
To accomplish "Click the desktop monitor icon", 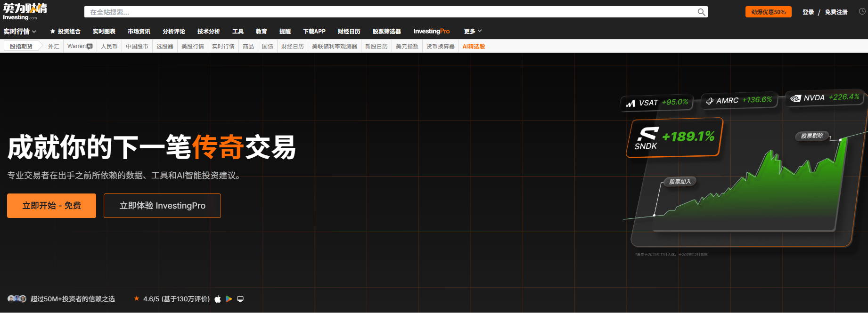I will (240, 299).
